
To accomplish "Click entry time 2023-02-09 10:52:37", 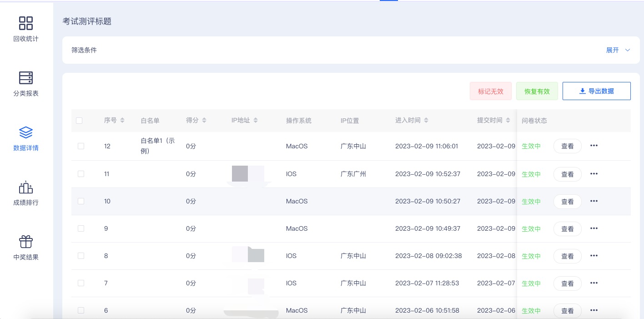I will (428, 174).
